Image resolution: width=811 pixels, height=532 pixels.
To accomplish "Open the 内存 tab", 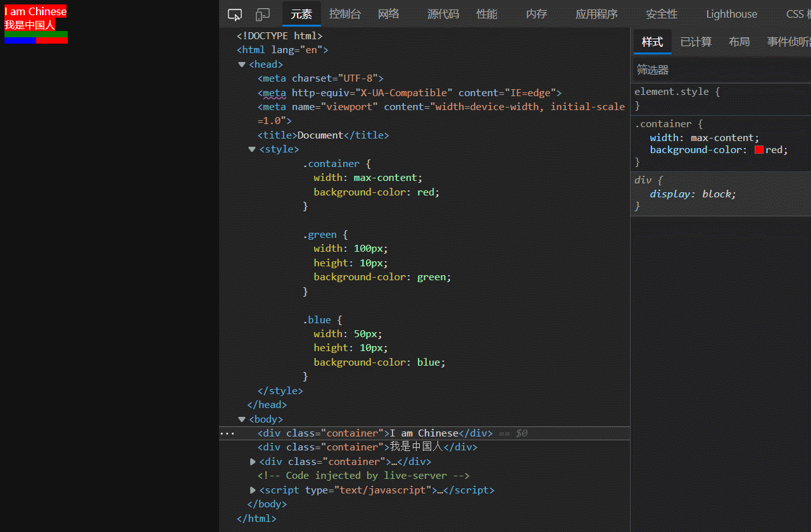I will [536, 14].
